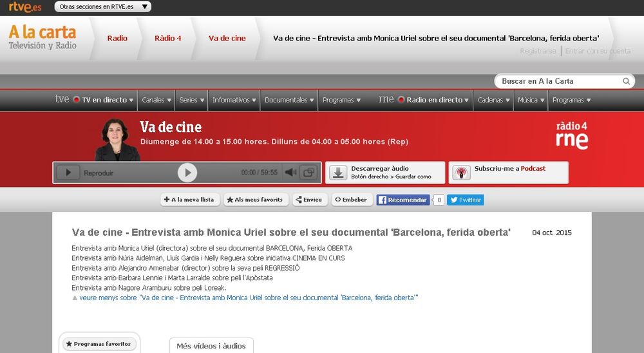
Task: Expand Otras secciones en RTVE.es dropdown
Action: 102,6
